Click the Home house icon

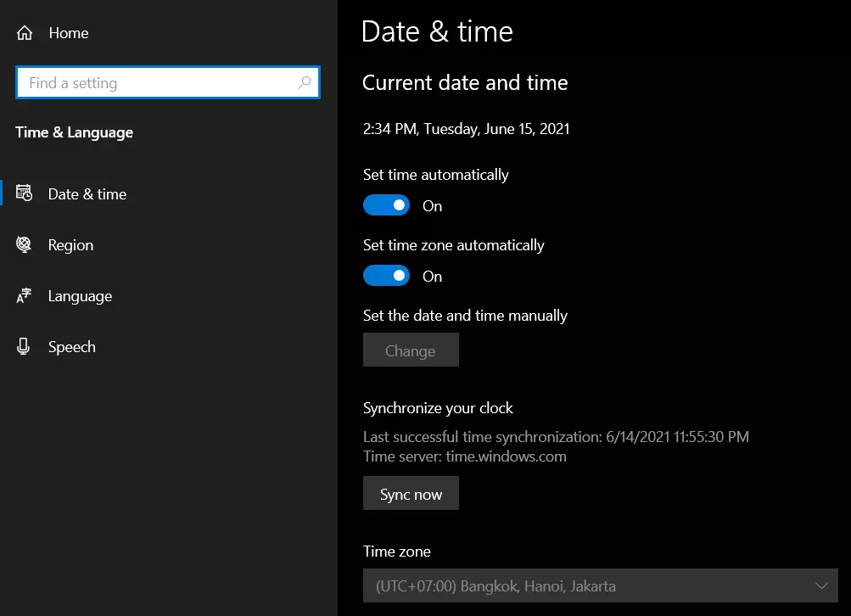pos(25,33)
